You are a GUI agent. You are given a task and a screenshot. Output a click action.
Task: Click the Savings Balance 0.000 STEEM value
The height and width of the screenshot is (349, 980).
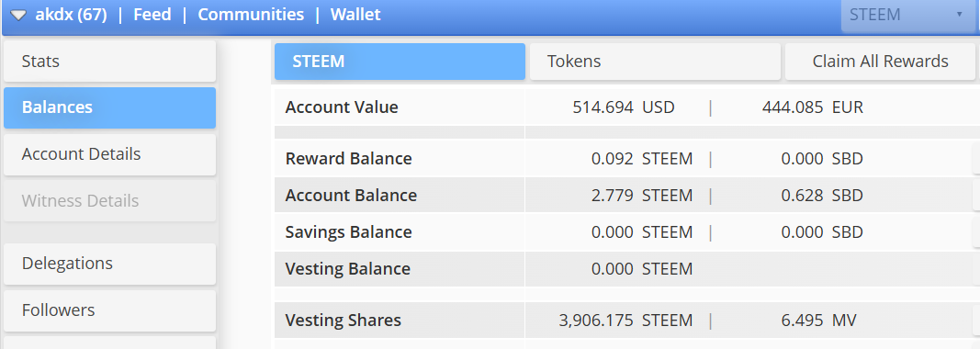point(642,232)
